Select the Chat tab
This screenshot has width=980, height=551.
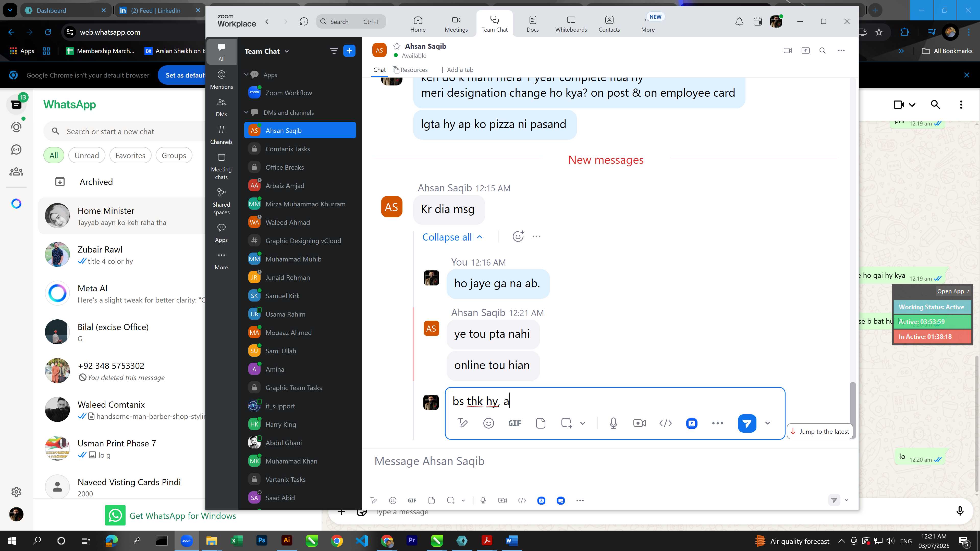click(379, 70)
